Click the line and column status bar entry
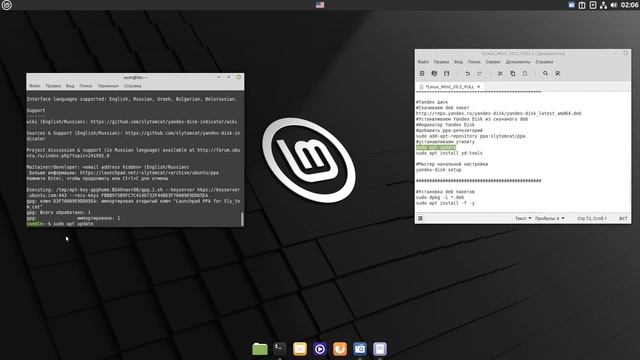 592,218
